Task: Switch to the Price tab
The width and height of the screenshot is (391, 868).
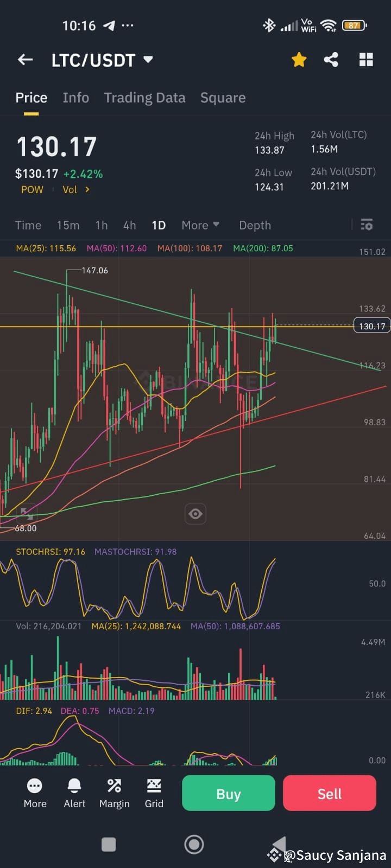Action: pyautogui.click(x=31, y=98)
